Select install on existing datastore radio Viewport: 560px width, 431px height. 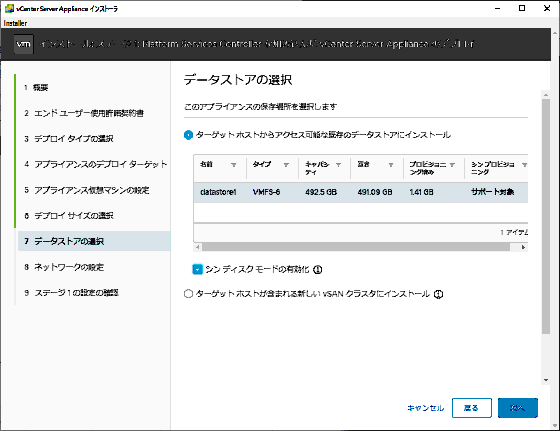(x=188, y=135)
